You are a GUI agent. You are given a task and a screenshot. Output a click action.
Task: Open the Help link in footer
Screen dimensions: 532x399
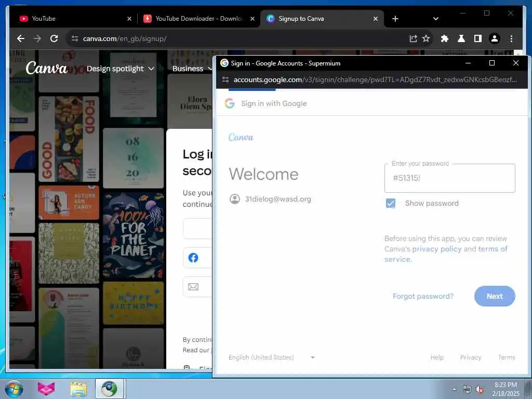click(x=437, y=357)
